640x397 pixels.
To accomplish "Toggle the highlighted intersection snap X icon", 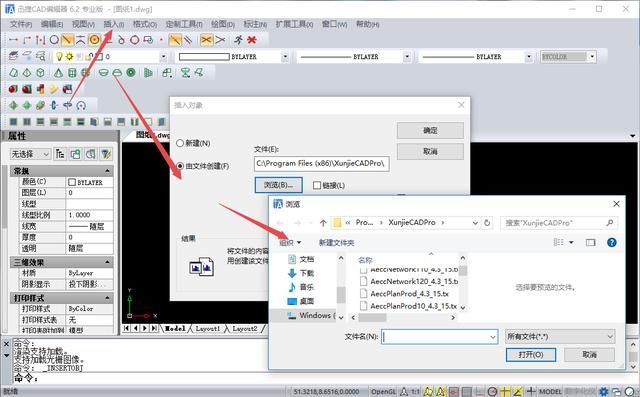I will click(206, 40).
